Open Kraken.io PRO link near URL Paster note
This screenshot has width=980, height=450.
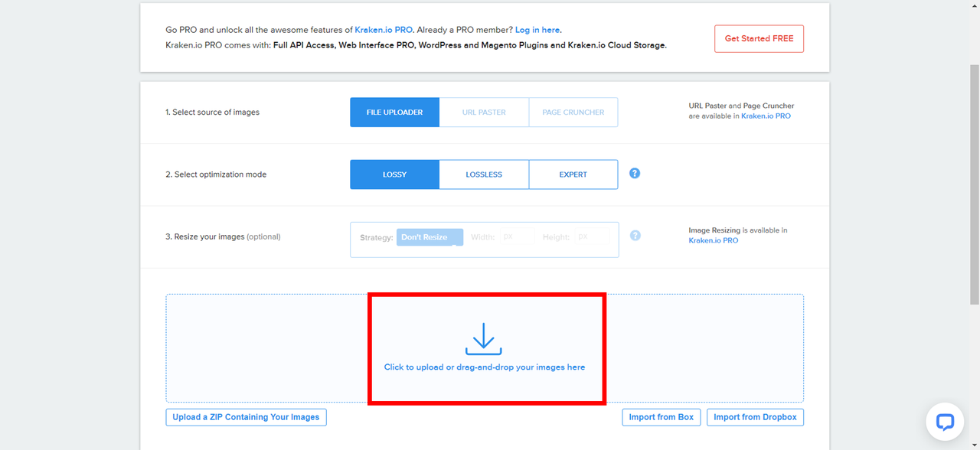coord(766,116)
